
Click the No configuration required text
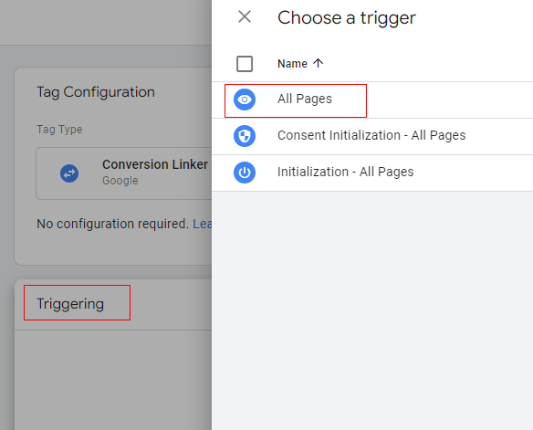113,224
